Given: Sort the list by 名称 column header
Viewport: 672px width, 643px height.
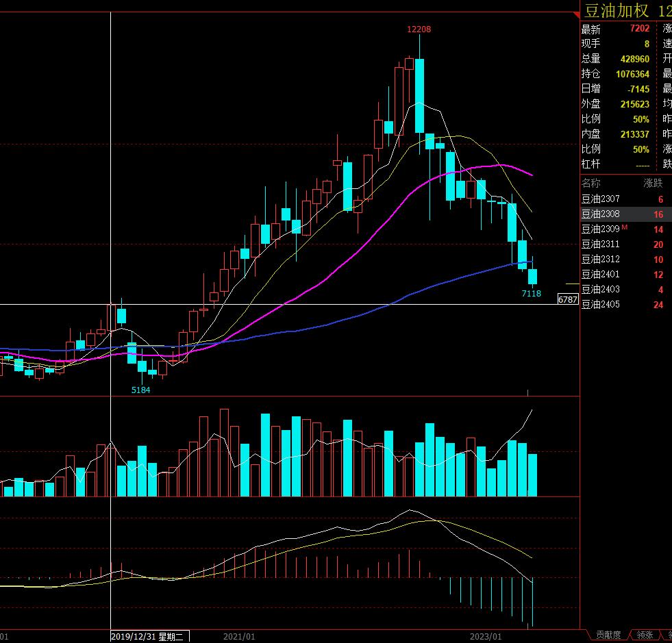Looking at the screenshot, I should (x=590, y=183).
